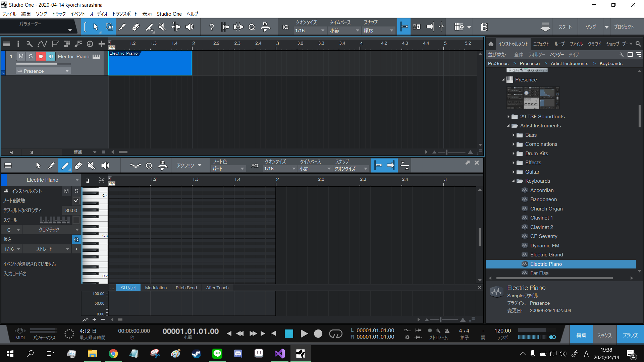Select the Arrow tool in main toolbar
This screenshot has height=362, width=644.
point(96,27)
